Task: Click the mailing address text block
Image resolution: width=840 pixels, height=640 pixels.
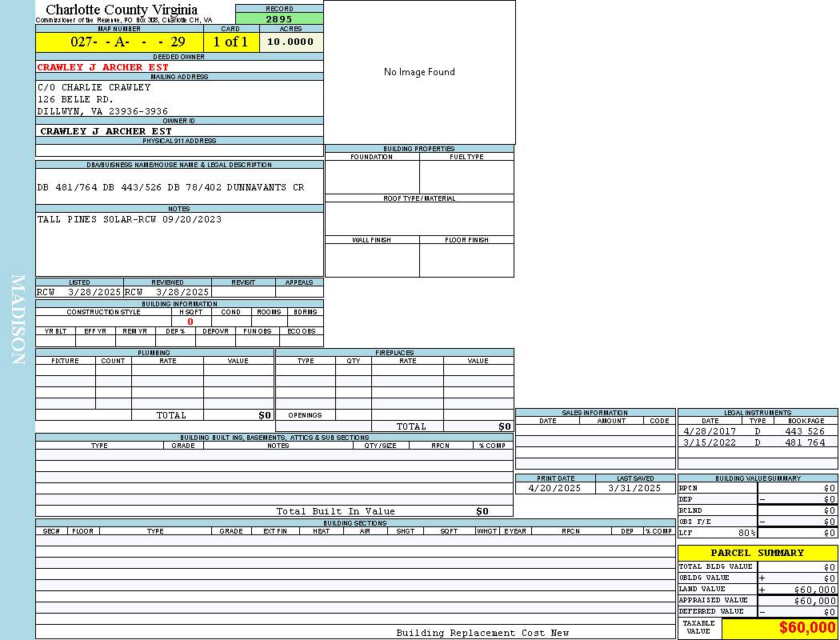Action: 102,99
